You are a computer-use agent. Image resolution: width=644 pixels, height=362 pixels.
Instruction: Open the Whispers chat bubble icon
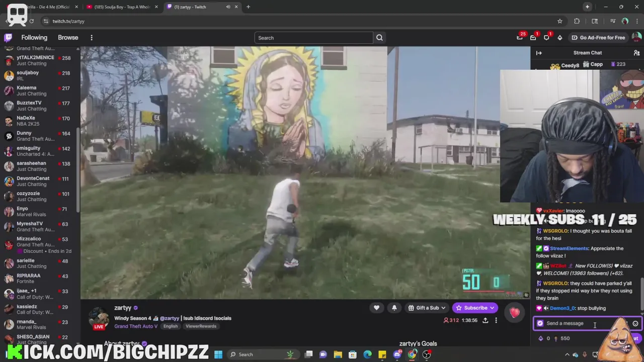click(x=546, y=37)
